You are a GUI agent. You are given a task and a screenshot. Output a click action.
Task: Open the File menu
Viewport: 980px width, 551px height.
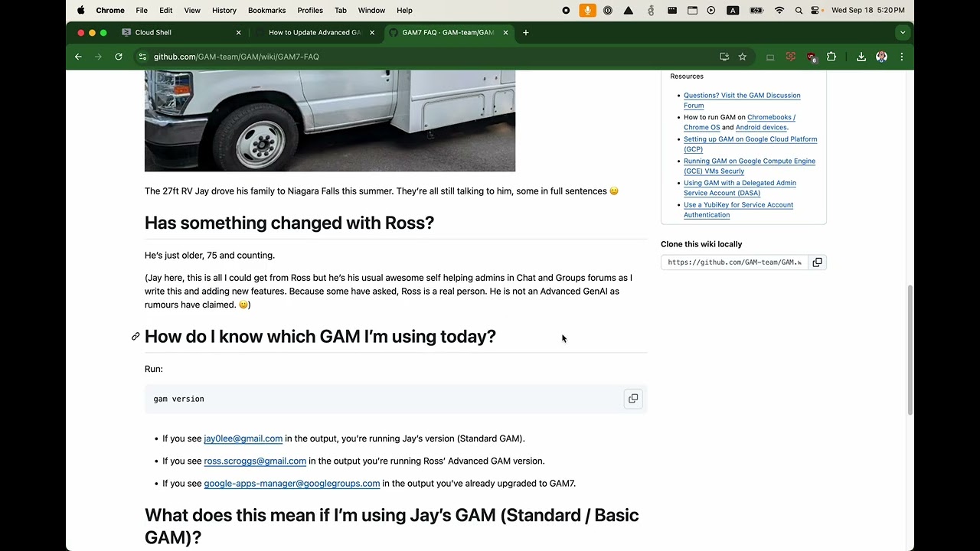pos(142,10)
